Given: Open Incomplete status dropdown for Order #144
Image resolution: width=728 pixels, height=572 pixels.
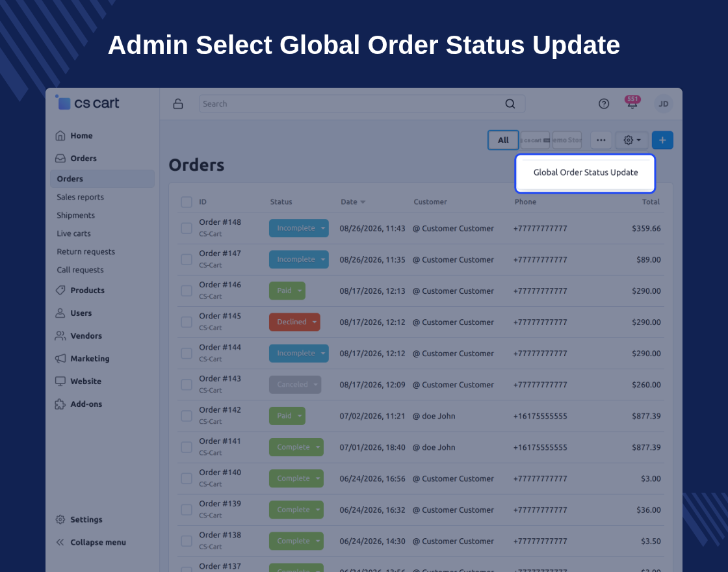Looking at the screenshot, I should tap(298, 354).
